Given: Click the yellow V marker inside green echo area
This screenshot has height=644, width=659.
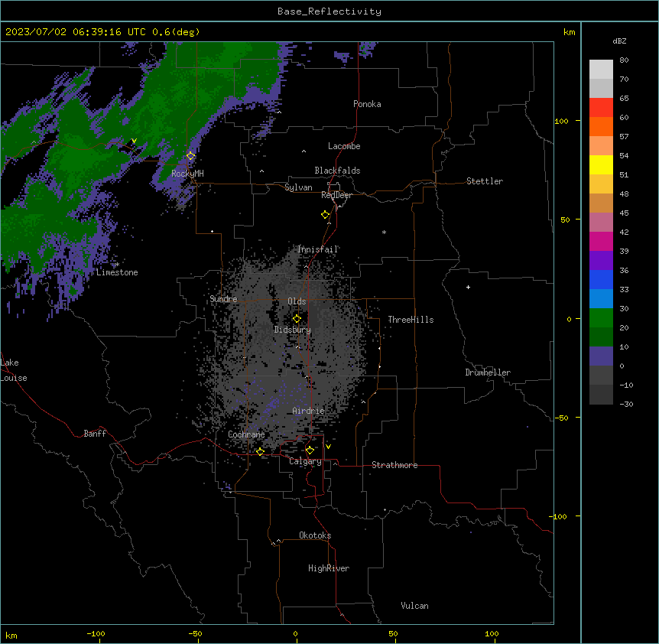Looking at the screenshot, I should click(x=134, y=141).
